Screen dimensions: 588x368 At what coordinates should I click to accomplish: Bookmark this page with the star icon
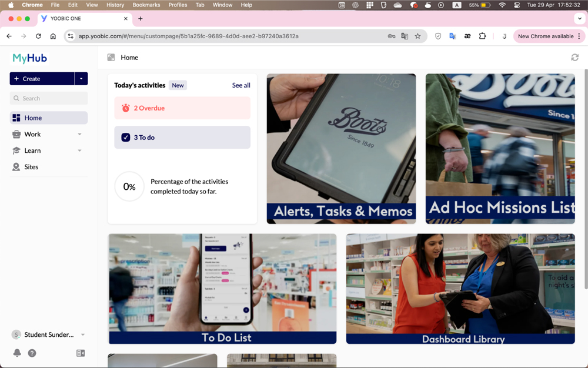[x=417, y=36]
